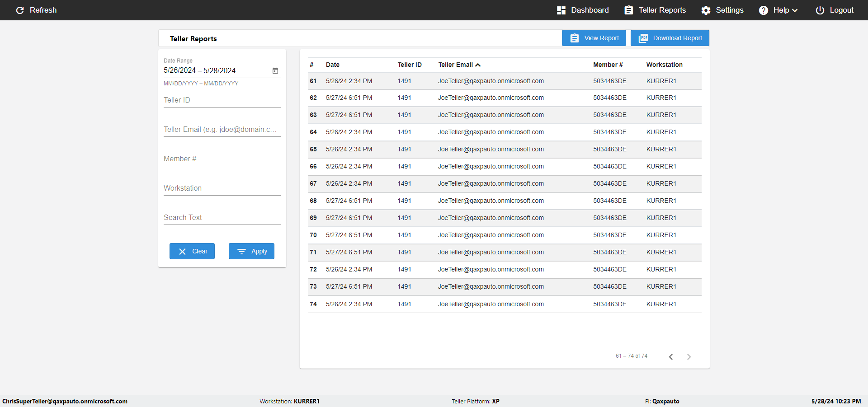Sort table by Date column header
Viewport: 868px width, 407px height.
tap(333, 65)
